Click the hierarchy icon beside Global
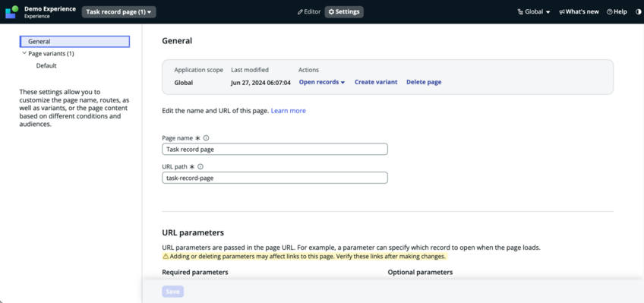The width and height of the screenshot is (644, 303). pos(520,12)
